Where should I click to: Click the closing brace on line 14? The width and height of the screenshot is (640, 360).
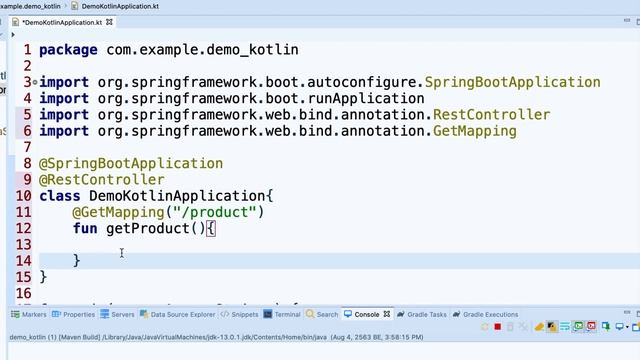tap(76, 261)
